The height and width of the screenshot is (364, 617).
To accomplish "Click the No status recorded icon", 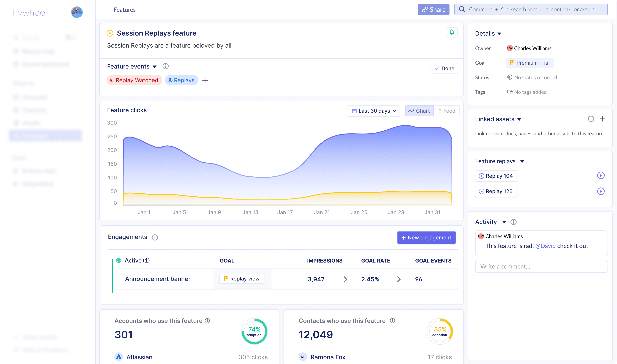I will [x=509, y=77].
